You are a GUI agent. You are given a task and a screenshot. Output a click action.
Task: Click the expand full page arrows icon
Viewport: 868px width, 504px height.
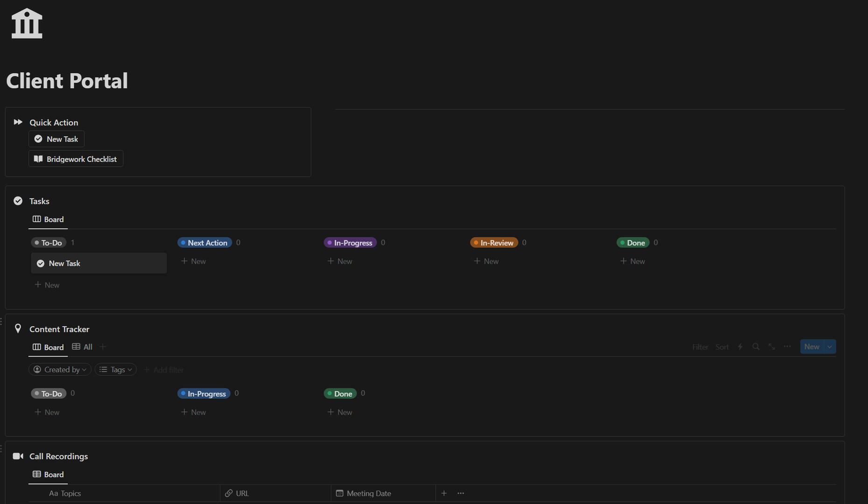coord(771,347)
